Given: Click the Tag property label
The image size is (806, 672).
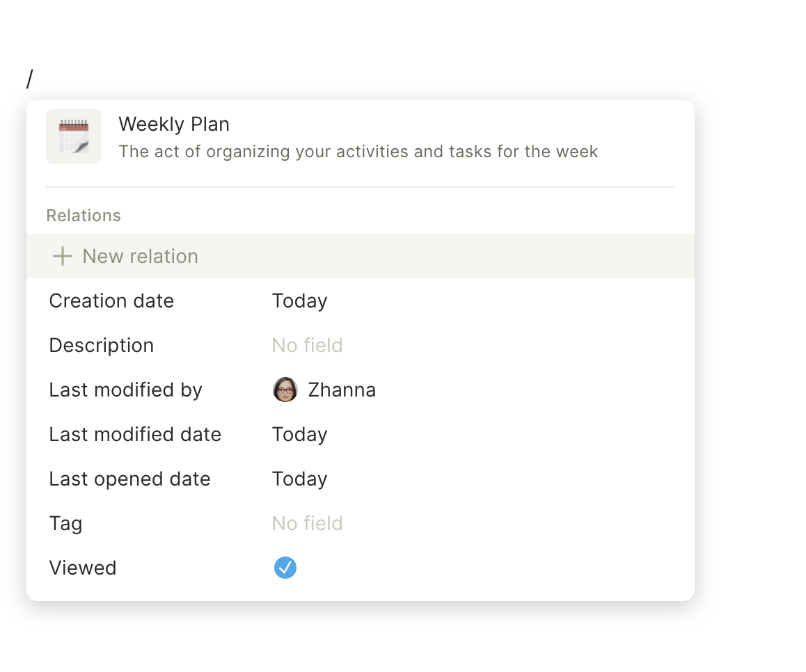Looking at the screenshot, I should pos(66,524).
